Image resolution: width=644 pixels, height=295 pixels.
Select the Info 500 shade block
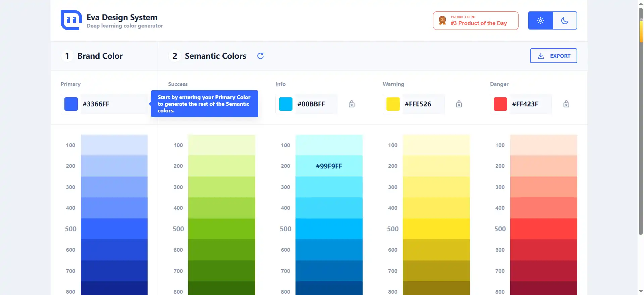coord(329,229)
